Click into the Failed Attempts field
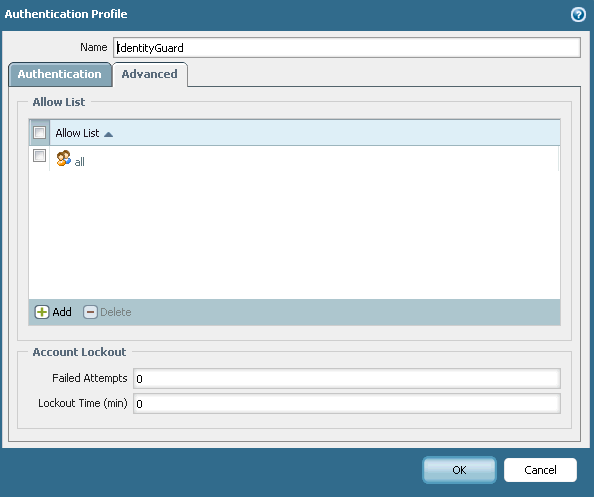This screenshot has width=594, height=497. click(347, 378)
